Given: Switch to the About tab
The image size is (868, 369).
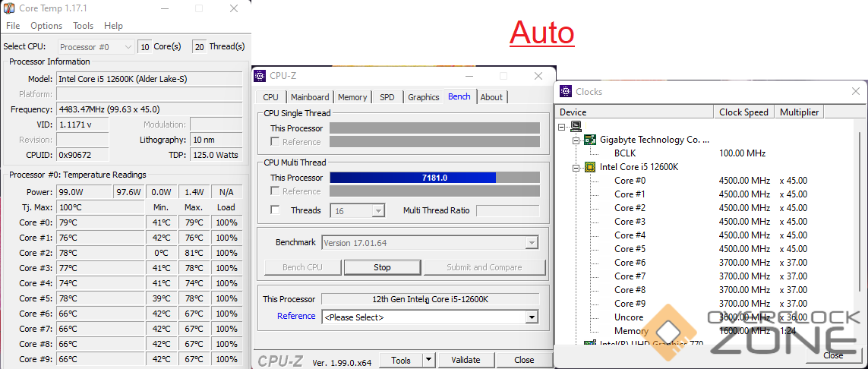Looking at the screenshot, I should (491, 97).
